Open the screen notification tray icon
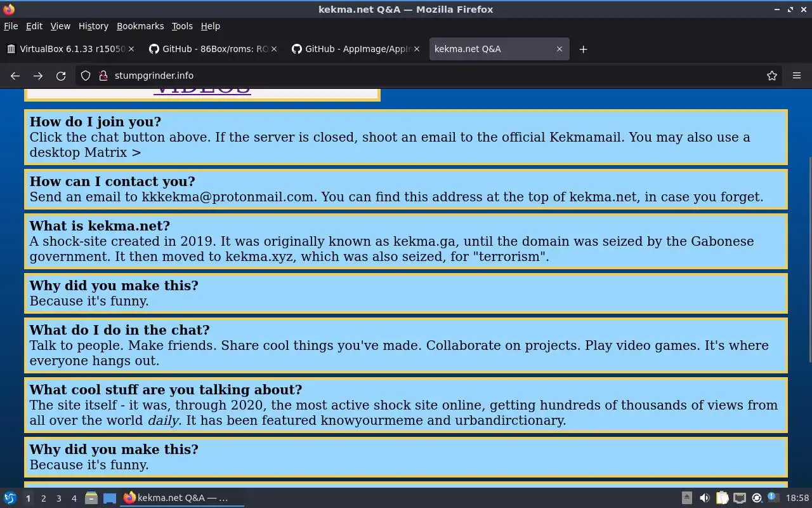 773,498
